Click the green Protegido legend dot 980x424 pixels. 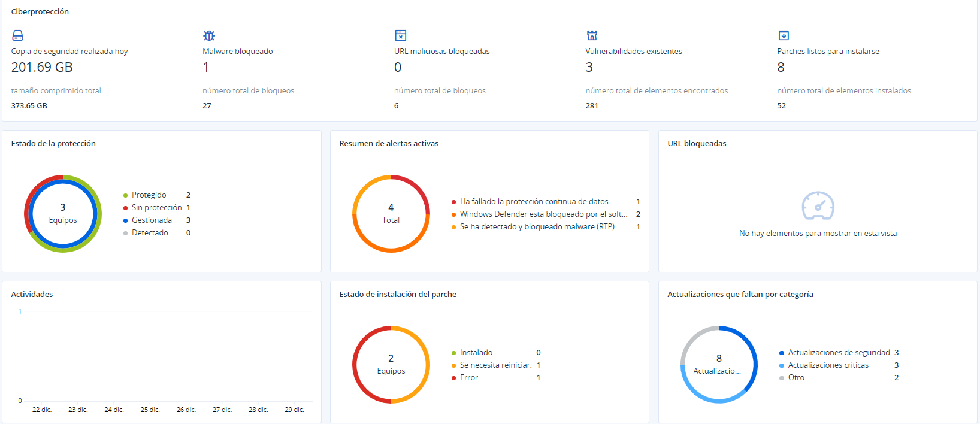coord(125,195)
